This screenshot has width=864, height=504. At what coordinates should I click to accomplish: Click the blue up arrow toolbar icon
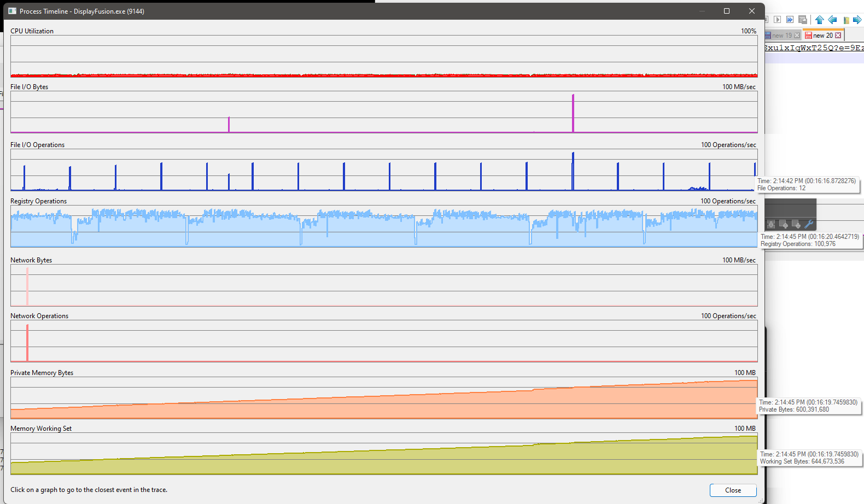pyautogui.click(x=819, y=20)
